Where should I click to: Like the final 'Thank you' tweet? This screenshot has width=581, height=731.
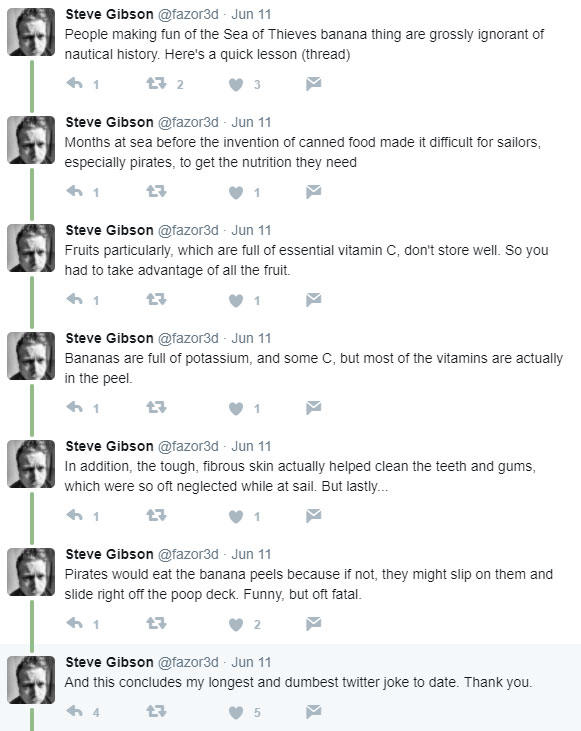pos(236,712)
